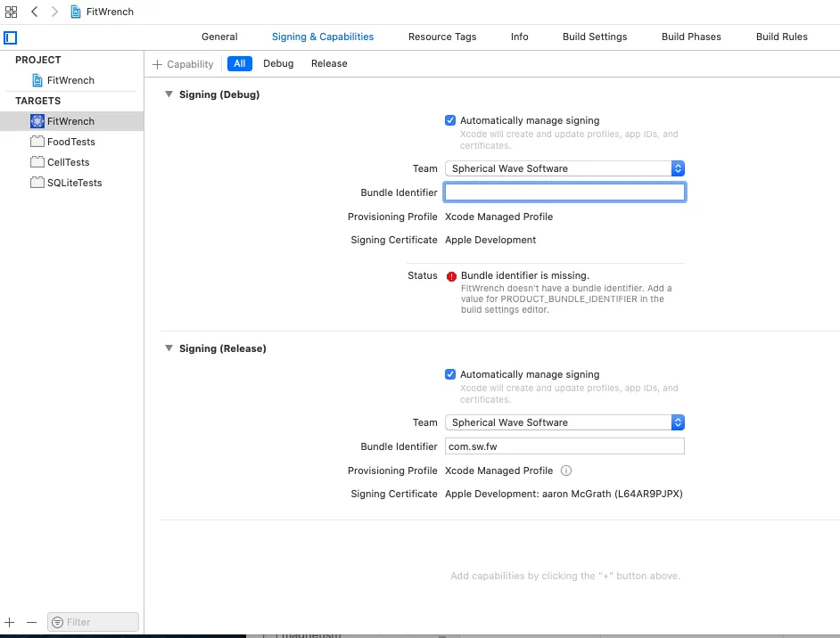Remove selected target with minus icon
Image resolution: width=840 pixels, height=638 pixels.
point(31,623)
